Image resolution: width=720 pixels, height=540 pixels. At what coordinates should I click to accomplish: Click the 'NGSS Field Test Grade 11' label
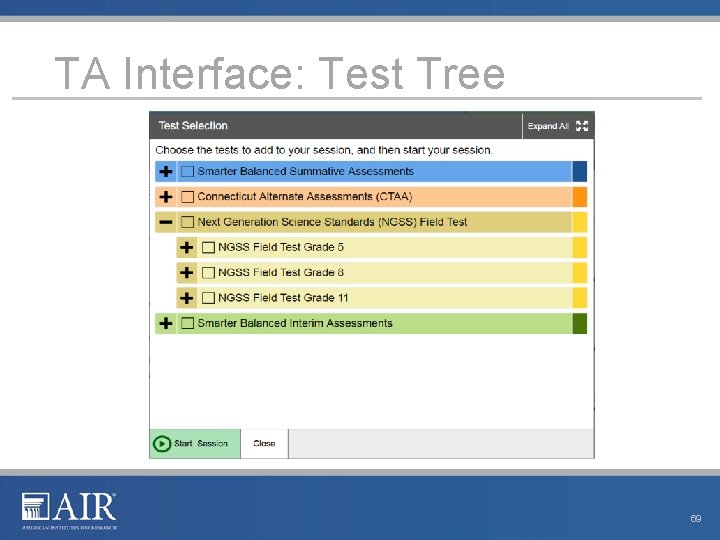tap(283, 298)
